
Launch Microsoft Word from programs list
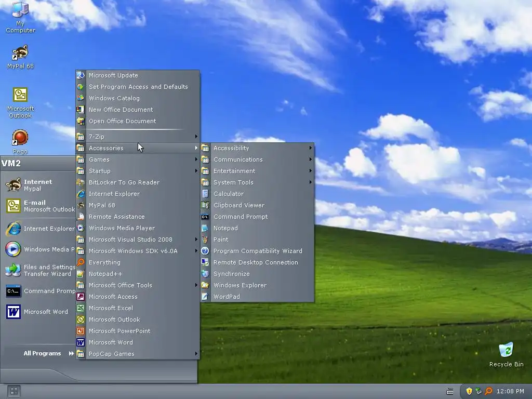point(138,342)
